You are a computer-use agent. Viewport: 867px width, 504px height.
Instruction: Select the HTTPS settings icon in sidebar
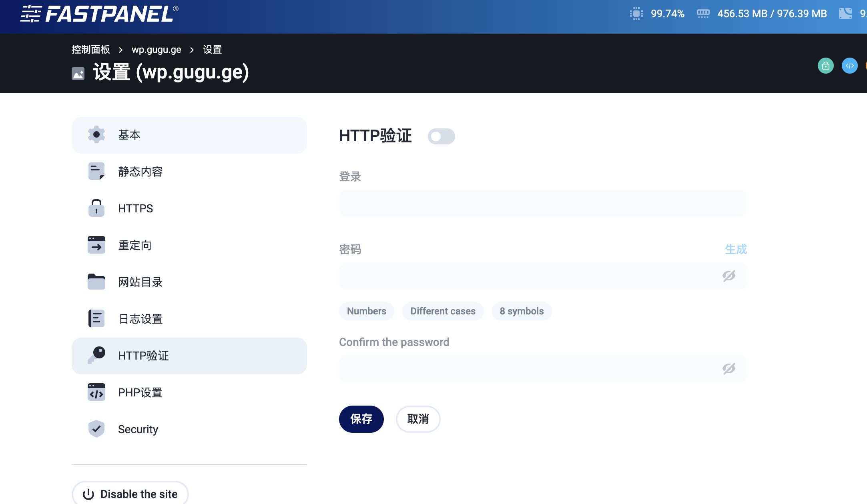pos(96,208)
